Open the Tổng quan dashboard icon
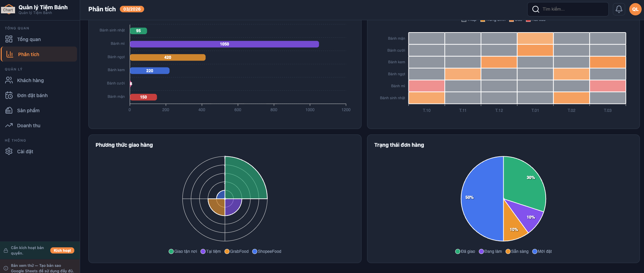This screenshot has height=273, width=644. pos(9,39)
